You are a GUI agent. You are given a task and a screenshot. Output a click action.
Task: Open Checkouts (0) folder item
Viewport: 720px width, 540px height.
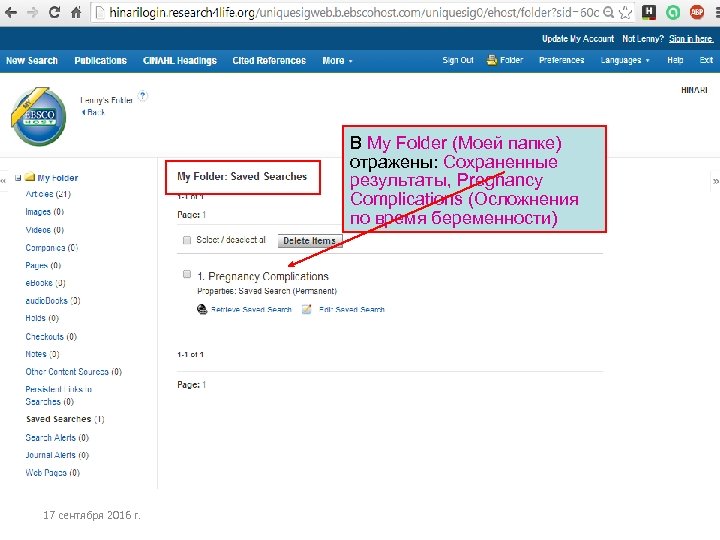tap(51, 337)
